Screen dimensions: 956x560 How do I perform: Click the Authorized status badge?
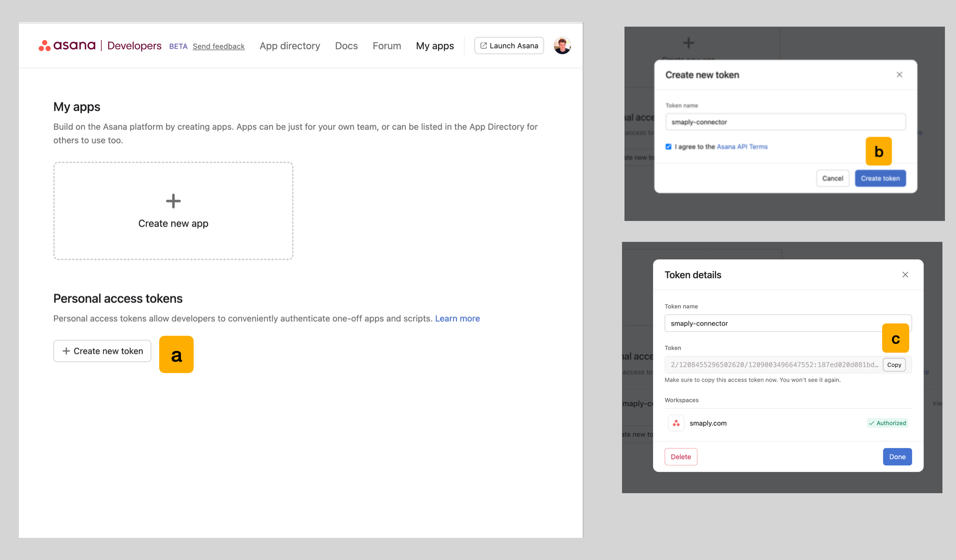[x=887, y=423]
